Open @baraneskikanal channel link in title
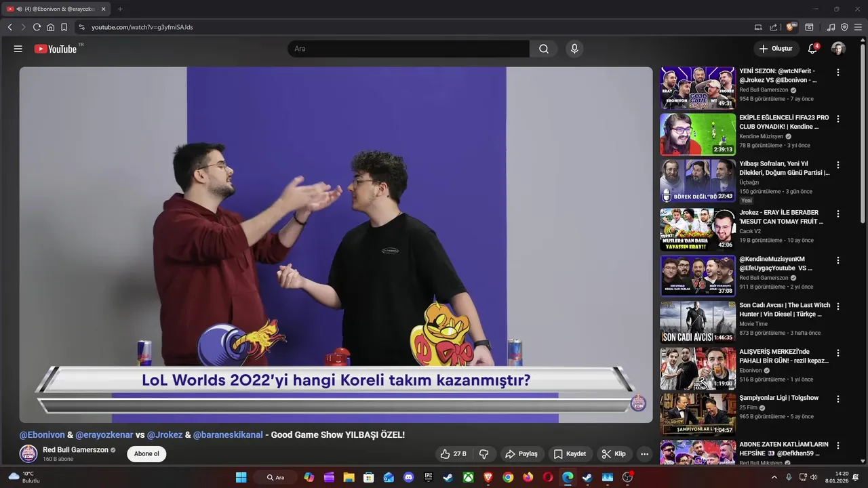 click(228, 435)
